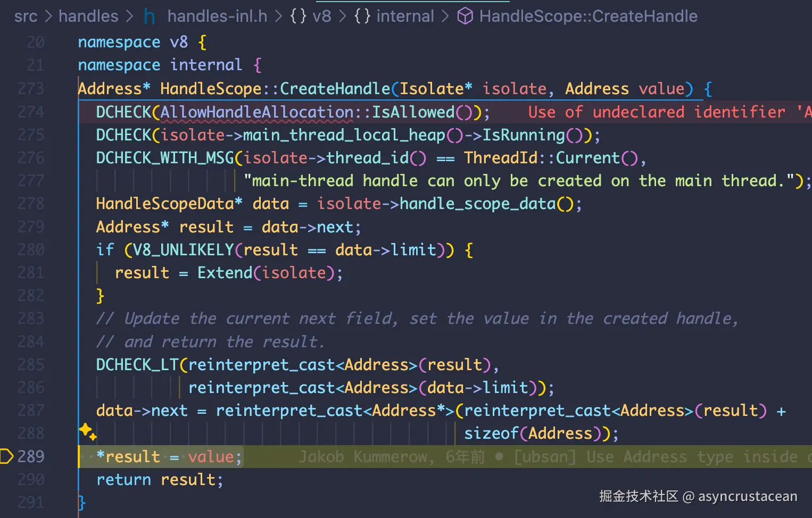The image size is (812, 518).
Task: Click the CreateHandle function name on line 273
Action: click(x=335, y=88)
